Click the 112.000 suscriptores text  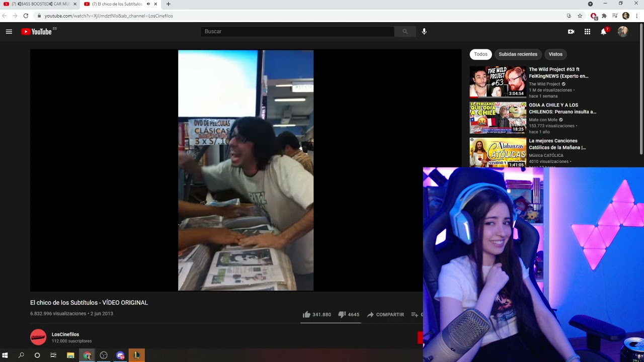pos(71,341)
